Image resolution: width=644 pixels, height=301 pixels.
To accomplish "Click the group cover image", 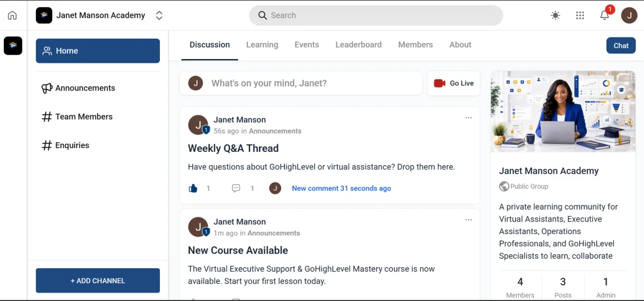I will pyautogui.click(x=563, y=112).
